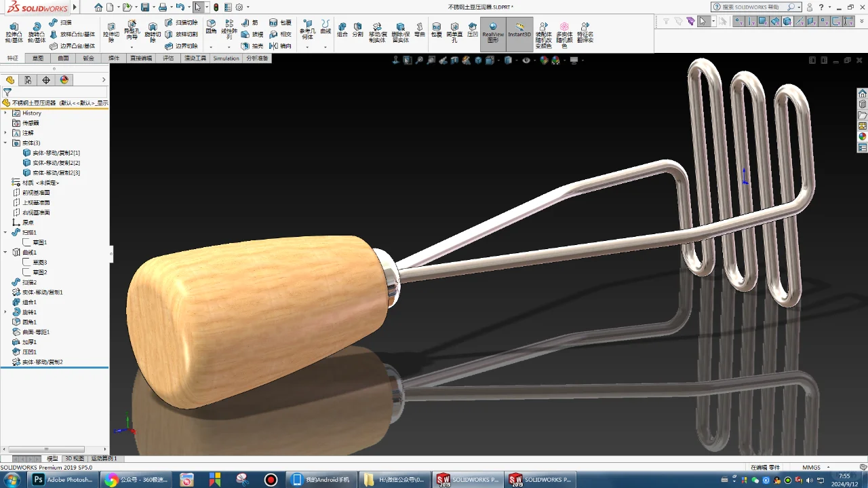Viewport: 868px width, 488px height.
Task: Open the 异型孔向导 hole wizard
Action: (x=132, y=31)
